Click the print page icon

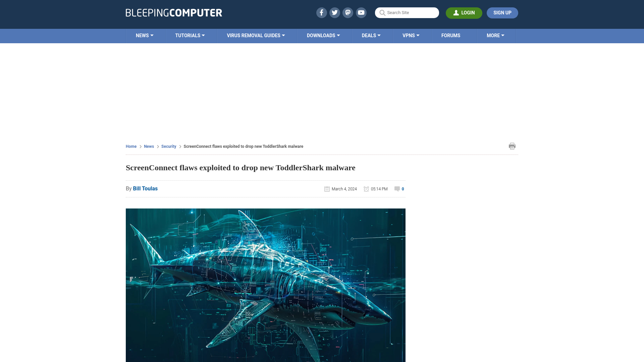(512, 146)
